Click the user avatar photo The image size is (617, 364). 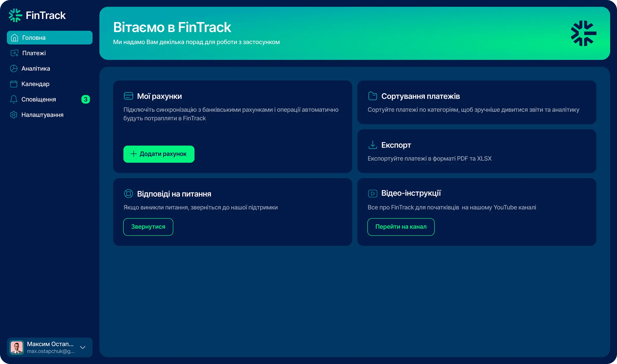point(17,347)
